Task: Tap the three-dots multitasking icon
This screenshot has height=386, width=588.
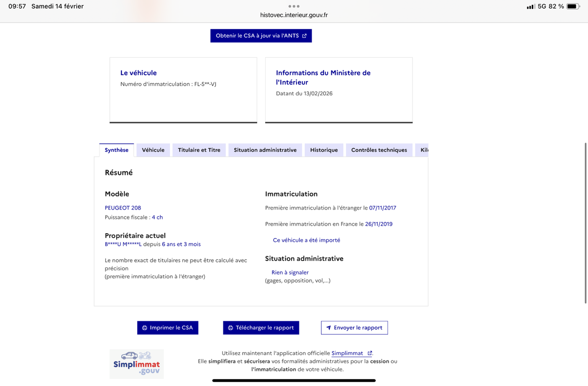Action: tap(294, 6)
